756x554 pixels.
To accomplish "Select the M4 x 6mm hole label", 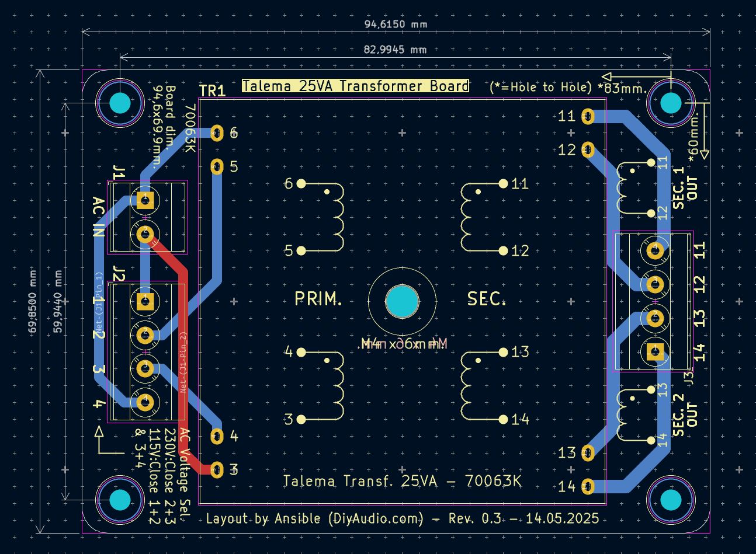I will [x=403, y=344].
